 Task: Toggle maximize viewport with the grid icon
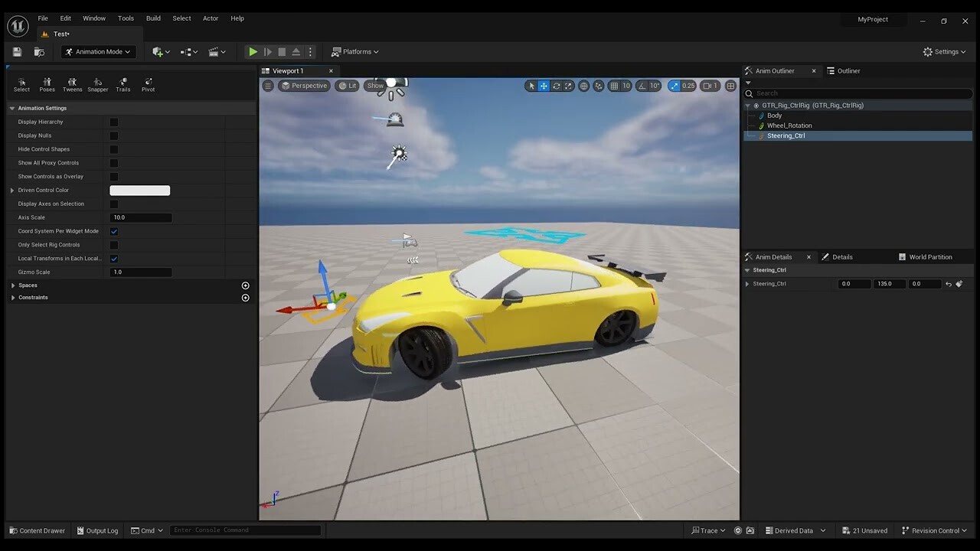(x=730, y=86)
